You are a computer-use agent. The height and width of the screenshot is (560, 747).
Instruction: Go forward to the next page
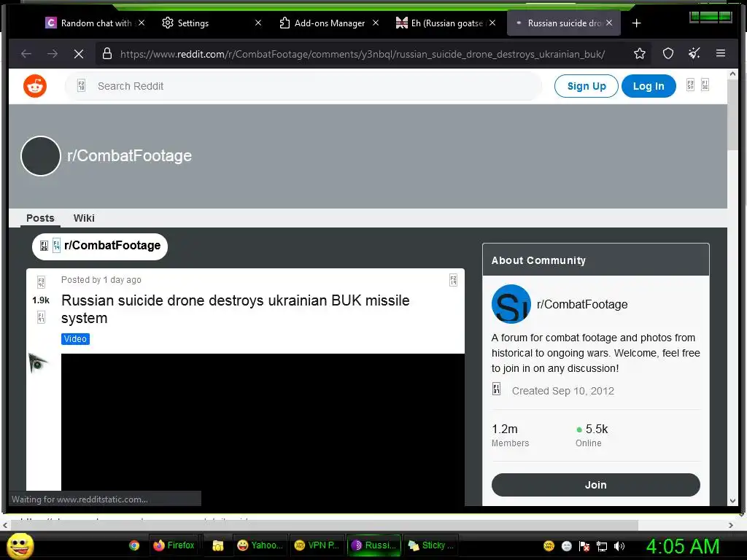(53, 54)
